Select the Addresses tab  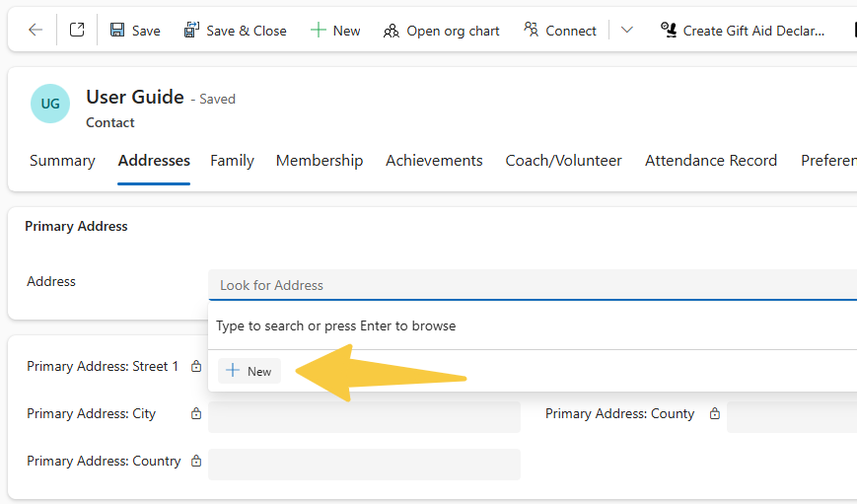point(154,161)
